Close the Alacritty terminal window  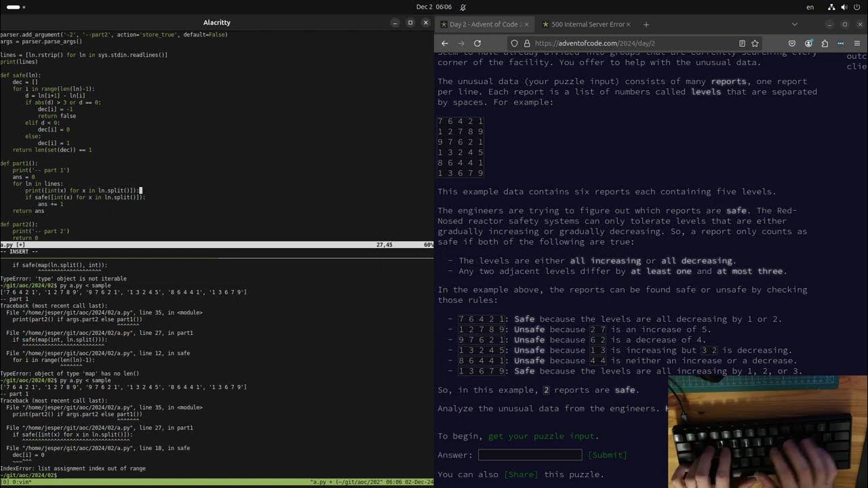pos(426,22)
